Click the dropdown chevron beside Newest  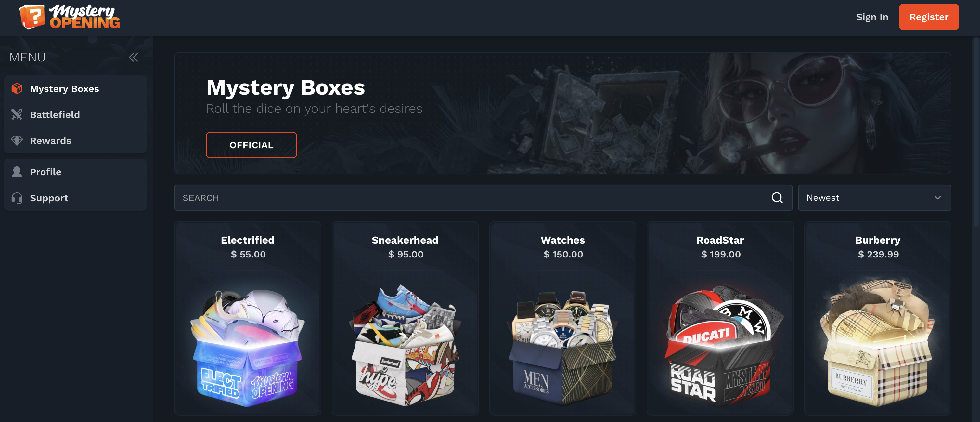coord(937,197)
